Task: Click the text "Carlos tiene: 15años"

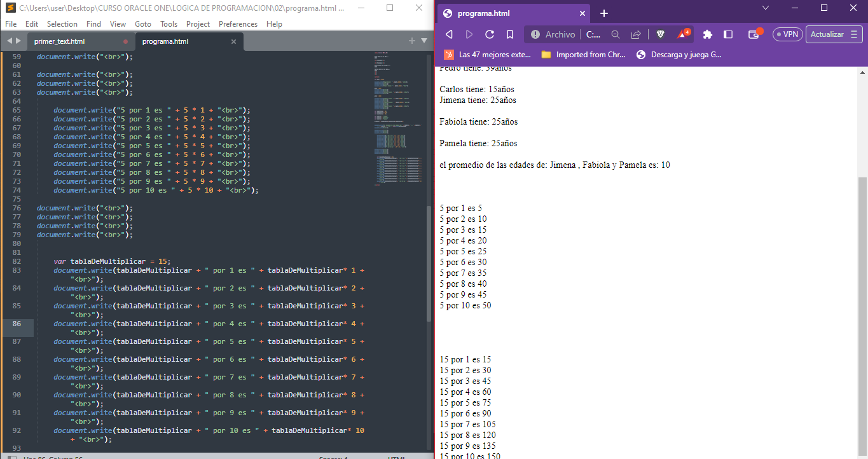Action: (477, 90)
